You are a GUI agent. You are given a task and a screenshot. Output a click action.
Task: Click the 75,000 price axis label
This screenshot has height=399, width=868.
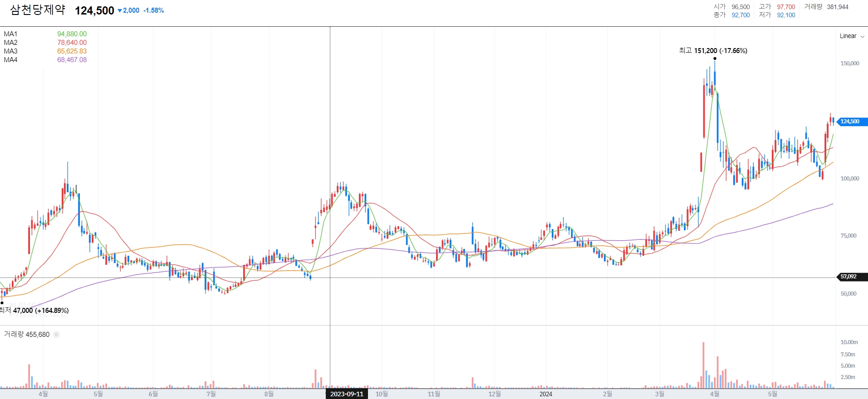point(848,236)
